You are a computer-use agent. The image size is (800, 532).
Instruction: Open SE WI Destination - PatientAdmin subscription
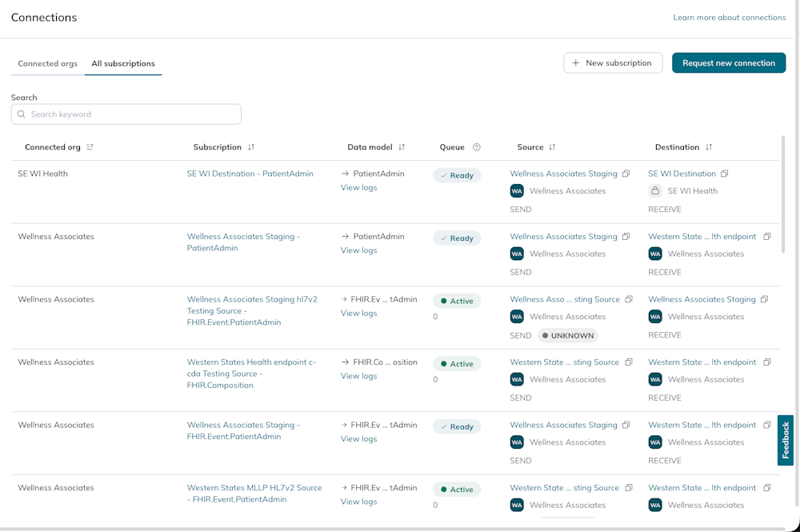coord(250,174)
